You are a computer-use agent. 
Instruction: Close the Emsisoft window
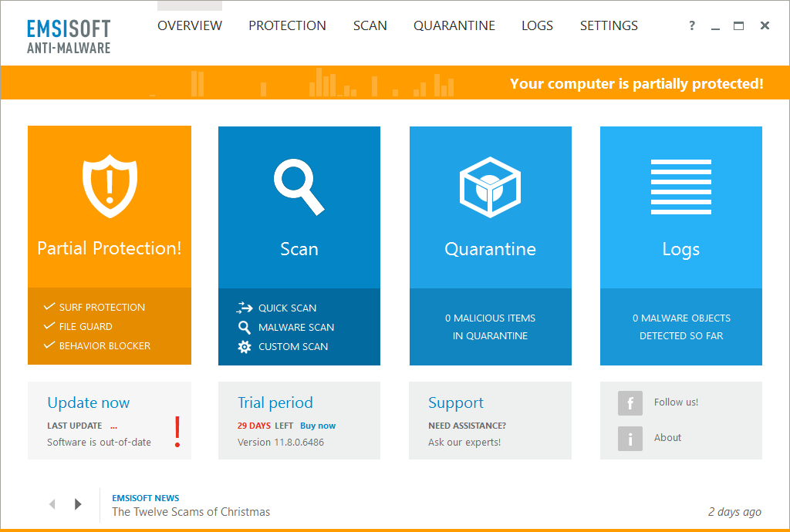tap(765, 25)
